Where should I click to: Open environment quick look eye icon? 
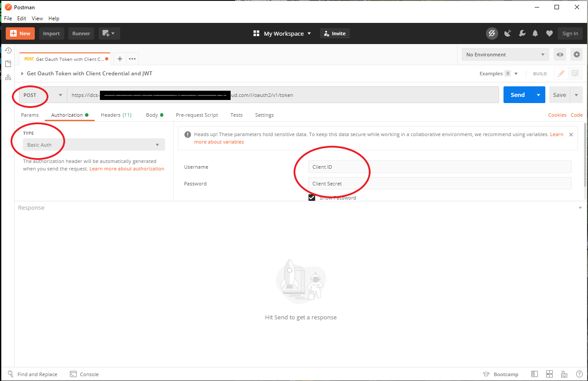(560, 55)
